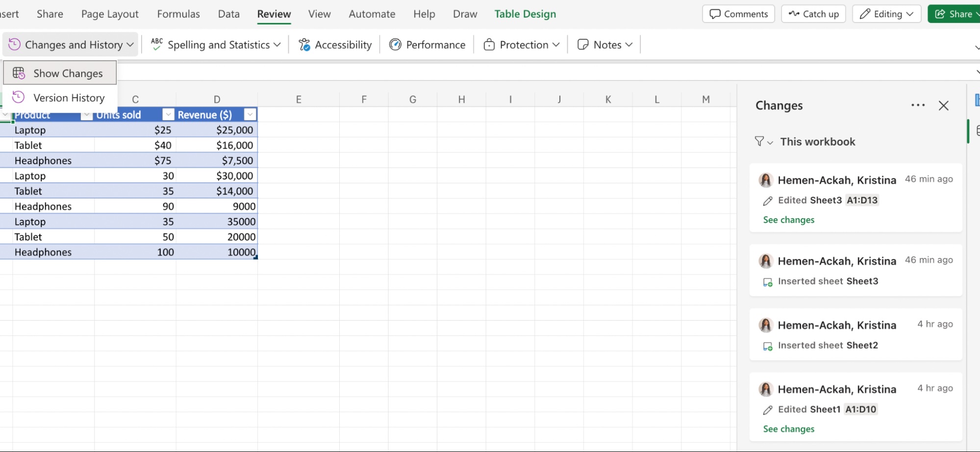The width and height of the screenshot is (980, 452).
Task: Click the green Share button
Action: tap(954, 14)
